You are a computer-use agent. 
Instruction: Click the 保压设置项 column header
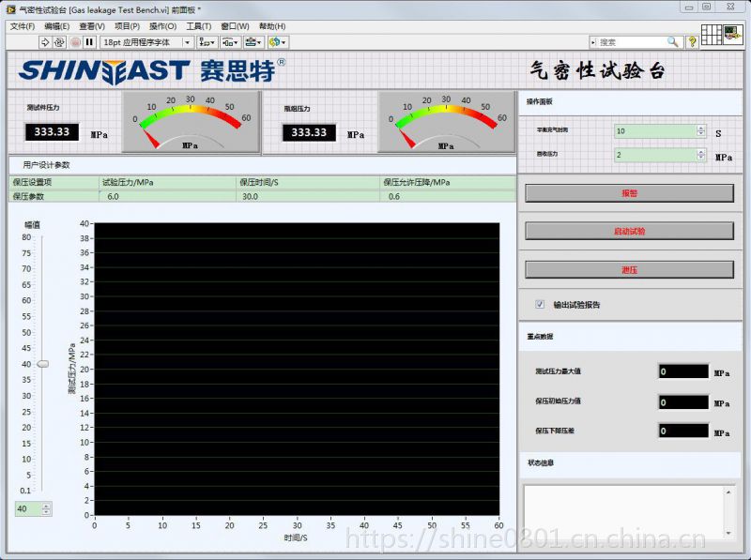(54, 182)
